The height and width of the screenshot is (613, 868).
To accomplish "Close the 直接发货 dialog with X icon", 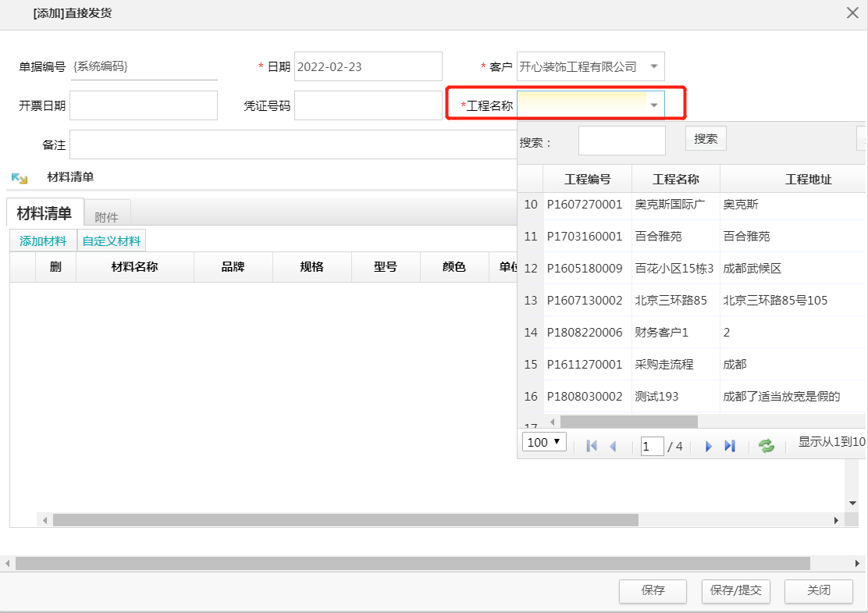I will [852, 12].
